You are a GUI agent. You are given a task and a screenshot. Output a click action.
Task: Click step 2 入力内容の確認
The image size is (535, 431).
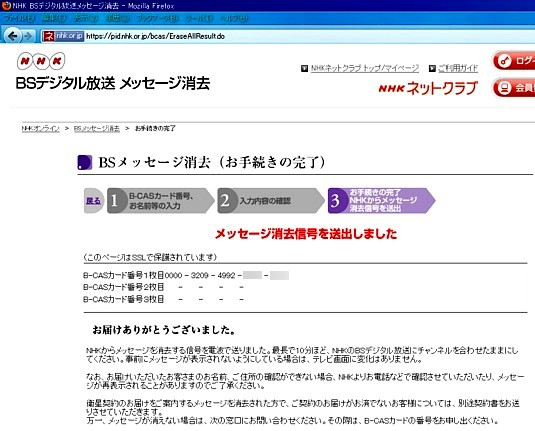coord(271,201)
